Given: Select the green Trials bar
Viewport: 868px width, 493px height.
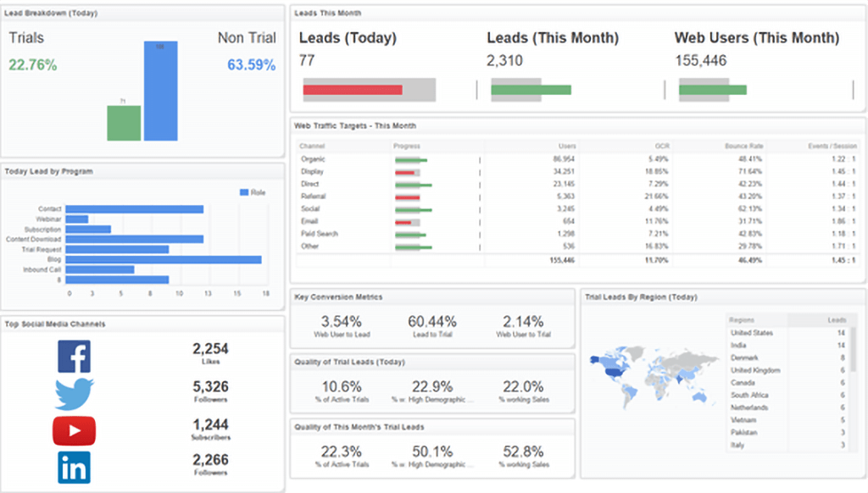Looking at the screenshot, I should [x=124, y=123].
